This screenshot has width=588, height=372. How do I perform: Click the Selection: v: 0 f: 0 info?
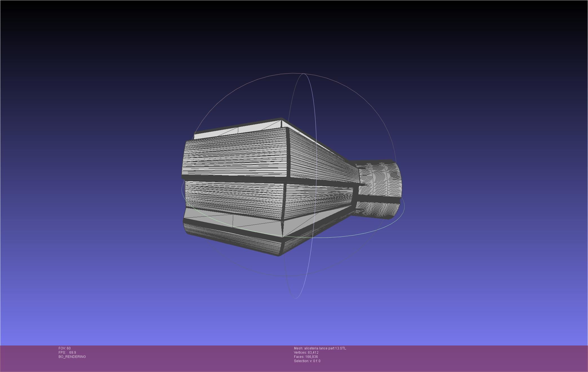pyautogui.click(x=307, y=361)
